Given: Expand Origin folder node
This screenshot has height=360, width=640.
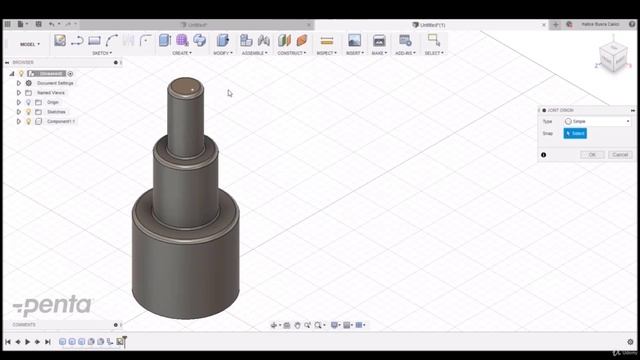Looking at the screenshot, I should pyautogui.click(x=18, y=102).
